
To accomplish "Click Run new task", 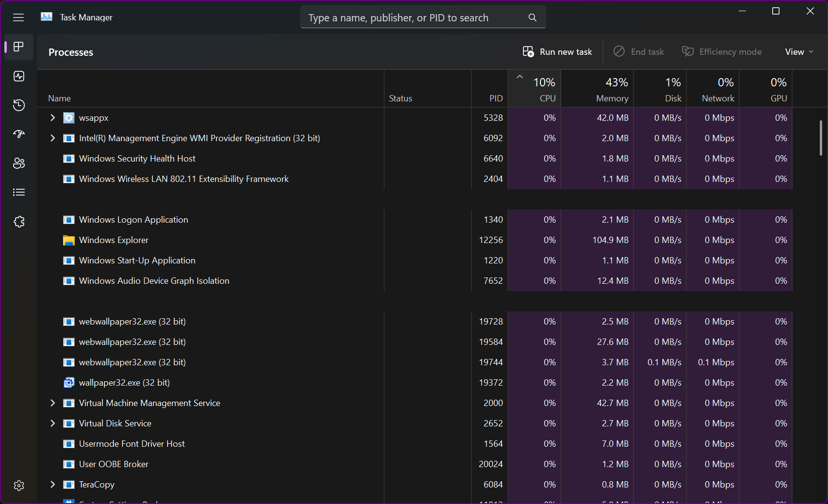I will click(557, 51).
